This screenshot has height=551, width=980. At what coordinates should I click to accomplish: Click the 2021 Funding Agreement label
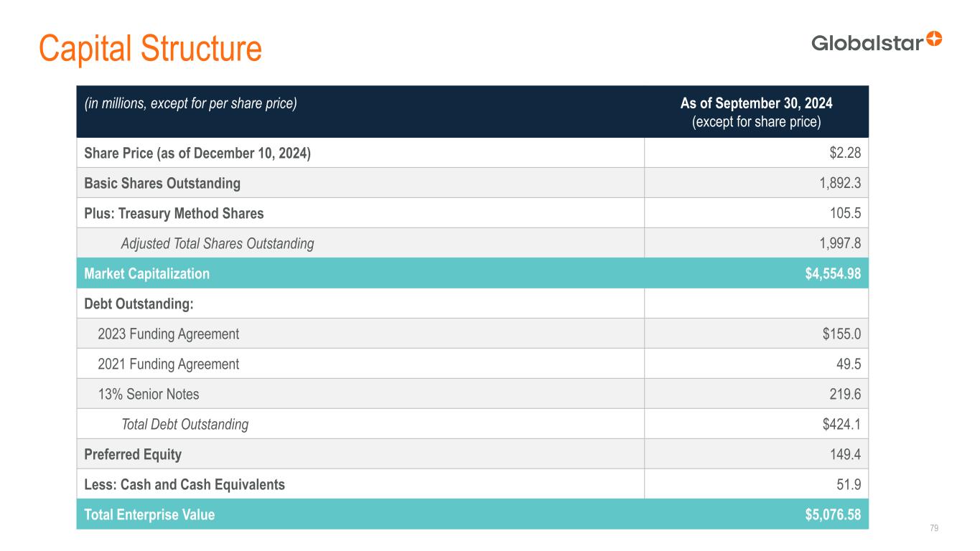click(168, 364)
